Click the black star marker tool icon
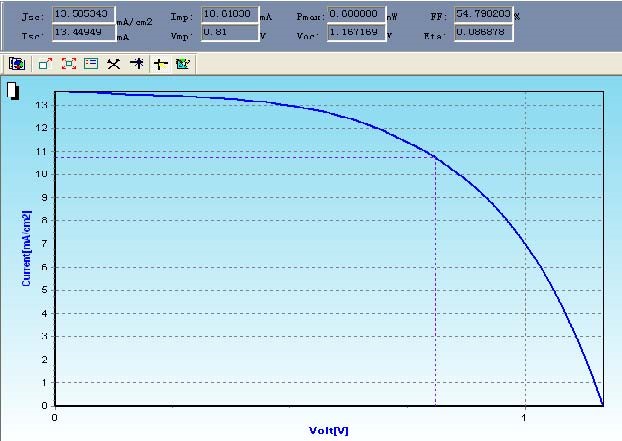 pyautogui.click(x=137, y=63)
